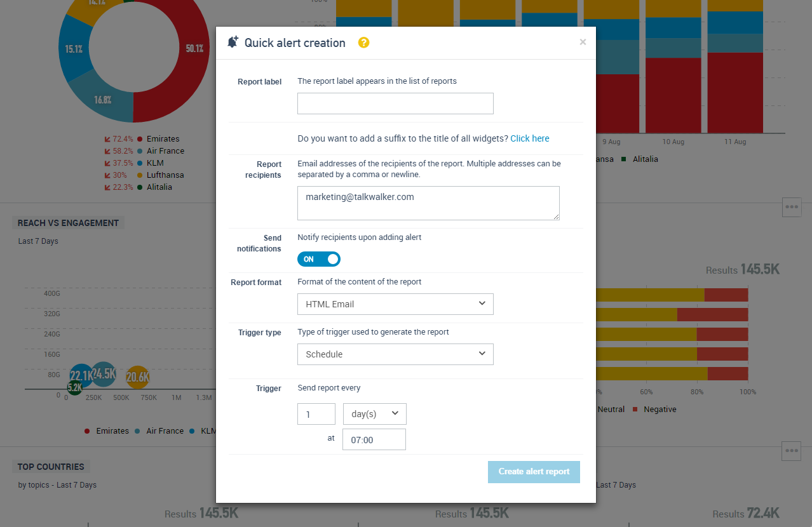Click the yellow help question mark icon

[x=363, y=43]
